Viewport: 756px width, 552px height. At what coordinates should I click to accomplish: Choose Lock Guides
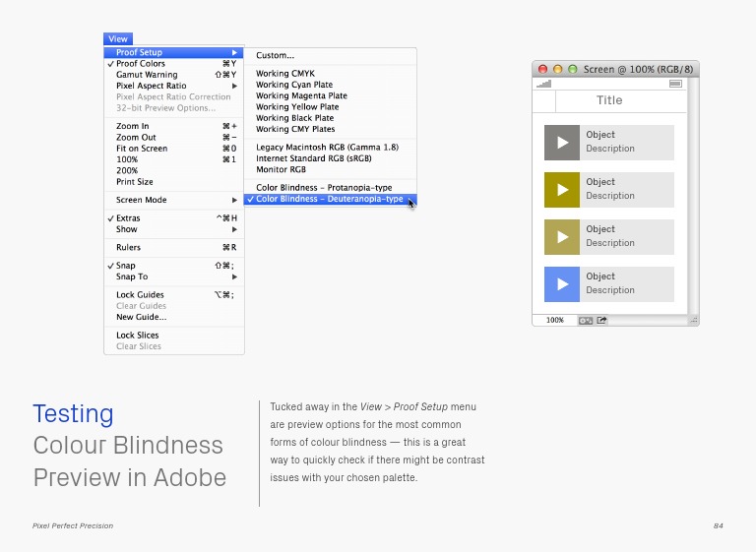tap(173, 295)
